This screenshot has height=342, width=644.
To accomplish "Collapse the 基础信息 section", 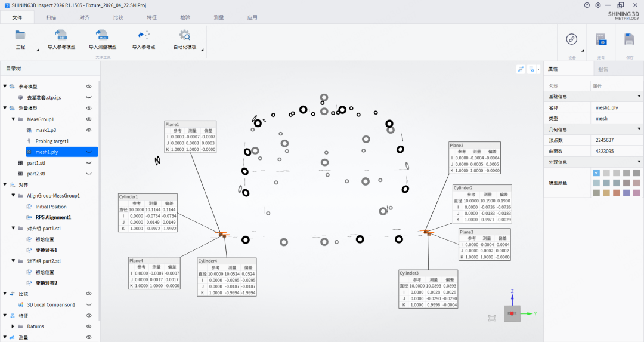I will pyautogui.click(x=639, y=96).
